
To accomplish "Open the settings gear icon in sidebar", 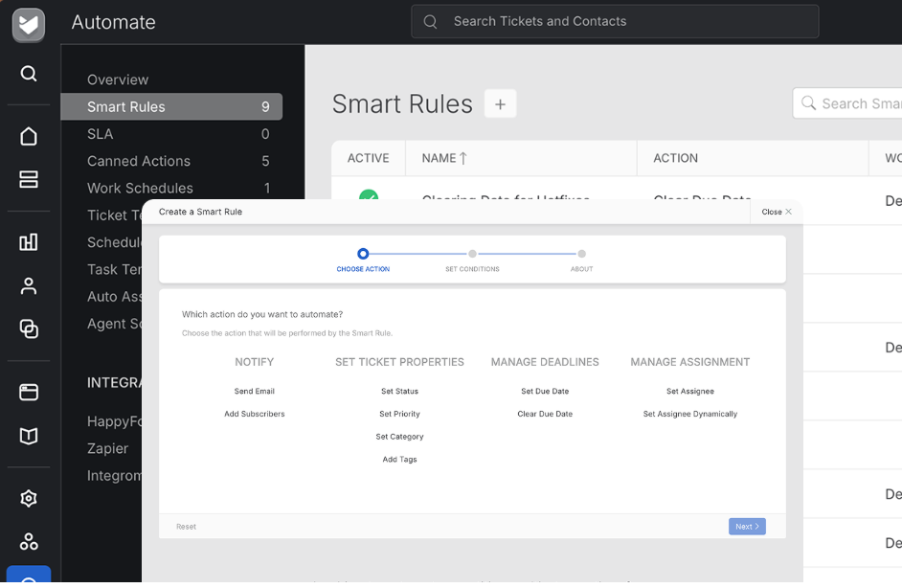I will point(28,498).
